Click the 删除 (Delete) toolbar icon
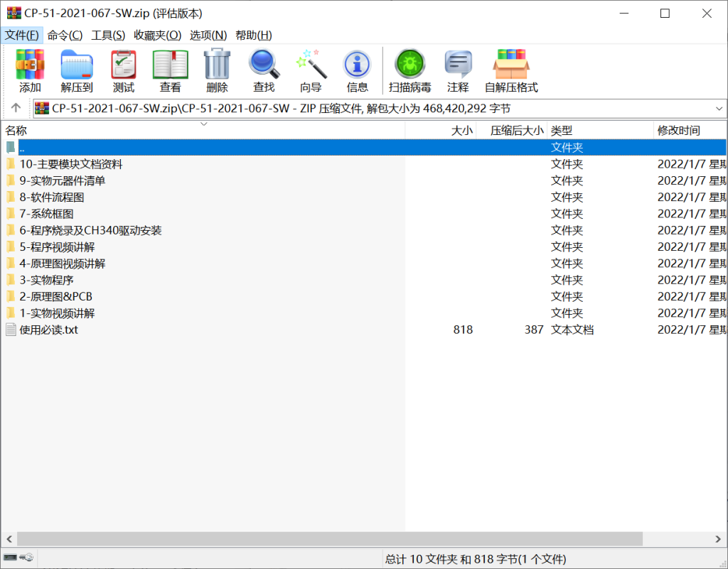Viewport: 728px width, 569px height. pos(216,70)
